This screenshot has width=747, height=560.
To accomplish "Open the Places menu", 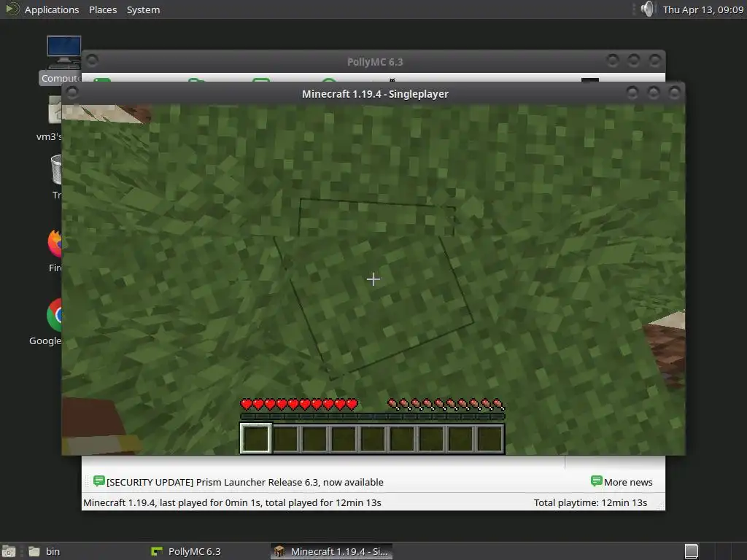I will coord(103,9).
